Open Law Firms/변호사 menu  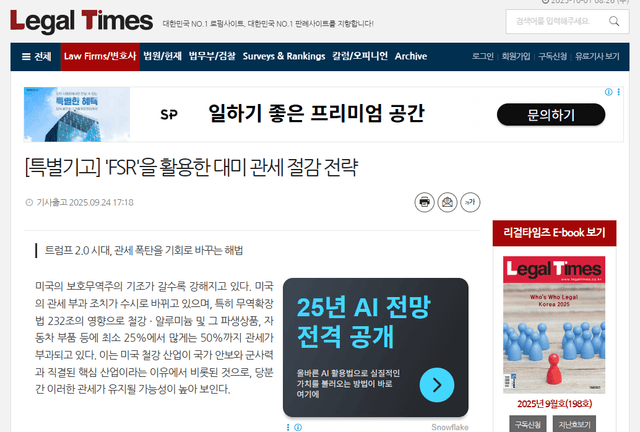(100, 56)
